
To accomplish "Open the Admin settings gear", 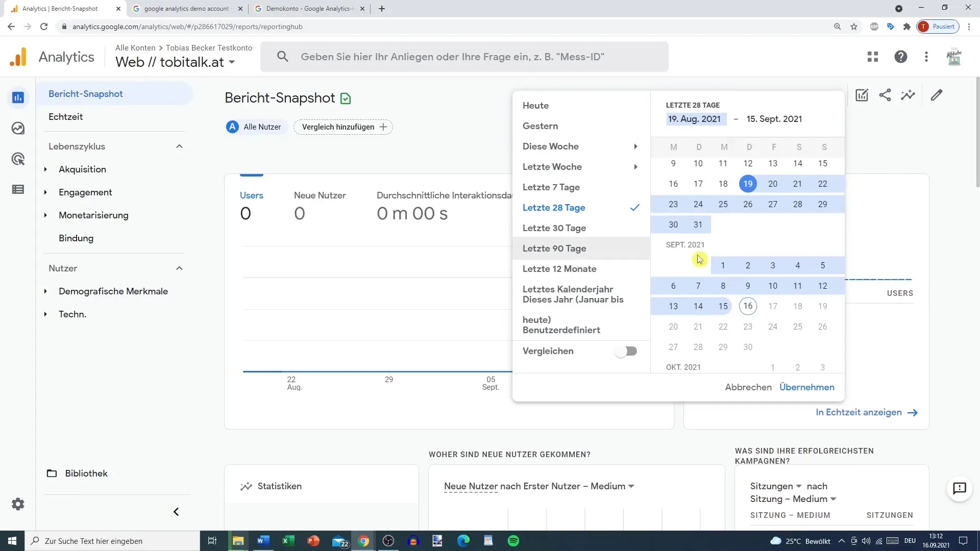I will point(18,504).
